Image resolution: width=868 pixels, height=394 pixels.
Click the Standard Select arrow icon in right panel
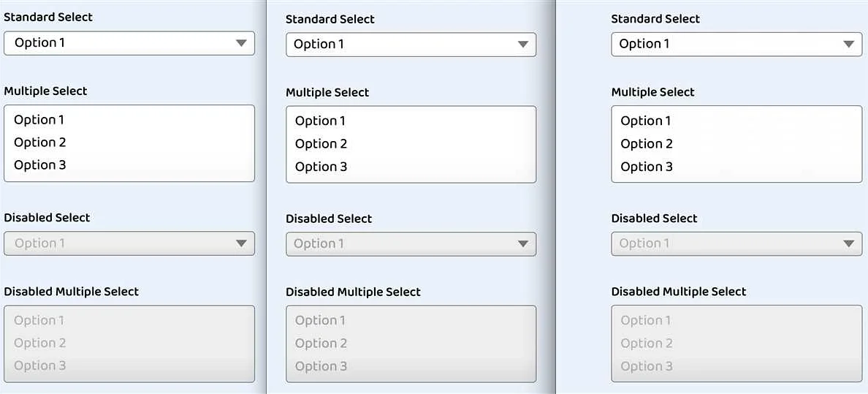849,45
